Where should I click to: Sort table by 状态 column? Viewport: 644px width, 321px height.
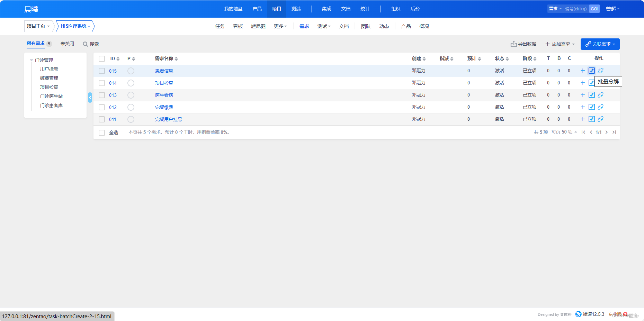502,58
